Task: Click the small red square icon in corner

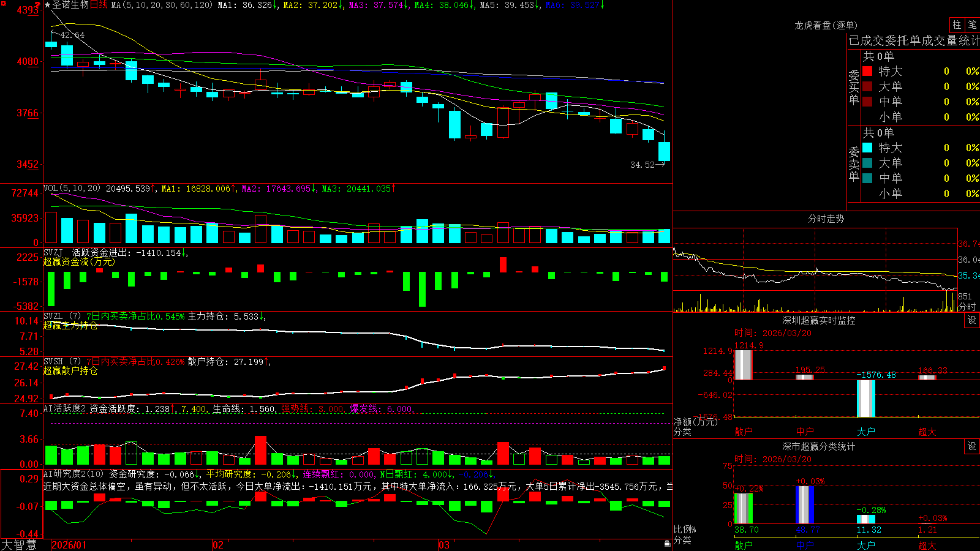Action: tap(2, 2)
